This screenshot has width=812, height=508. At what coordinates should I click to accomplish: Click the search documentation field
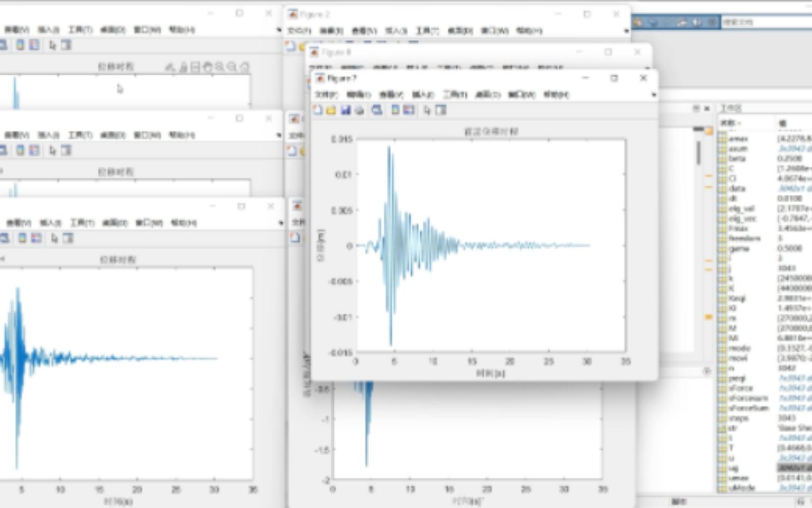pyautogui.click(x=766, y=22)
